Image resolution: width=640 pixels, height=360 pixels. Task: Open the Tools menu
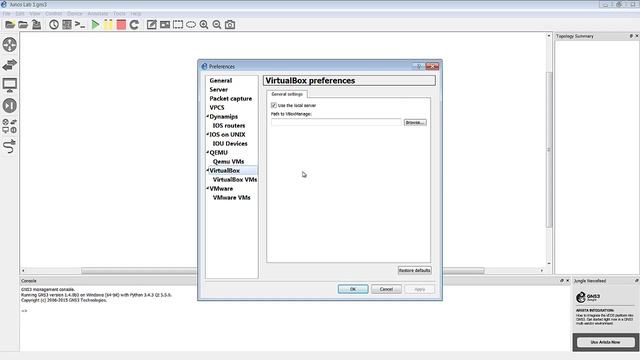119,13
